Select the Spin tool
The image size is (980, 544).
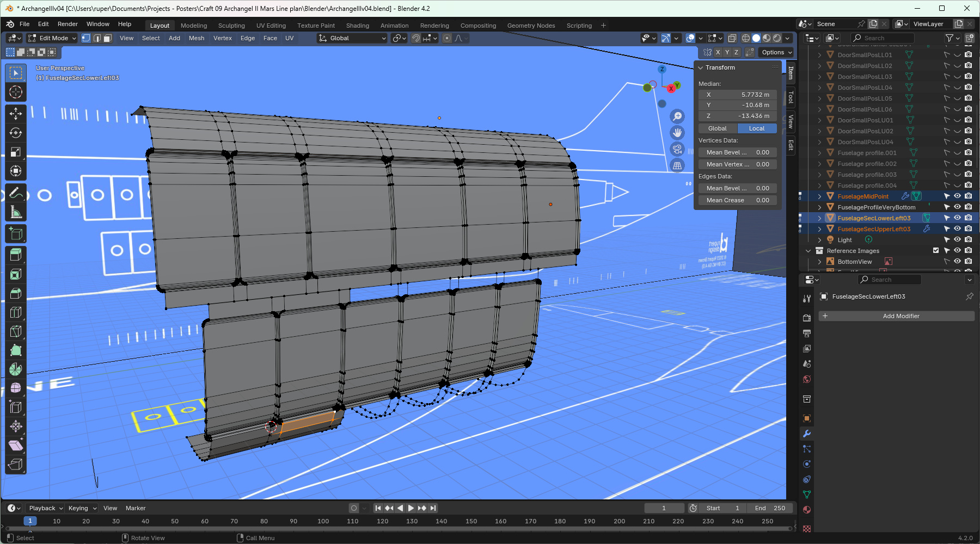(x=16, y=369)
